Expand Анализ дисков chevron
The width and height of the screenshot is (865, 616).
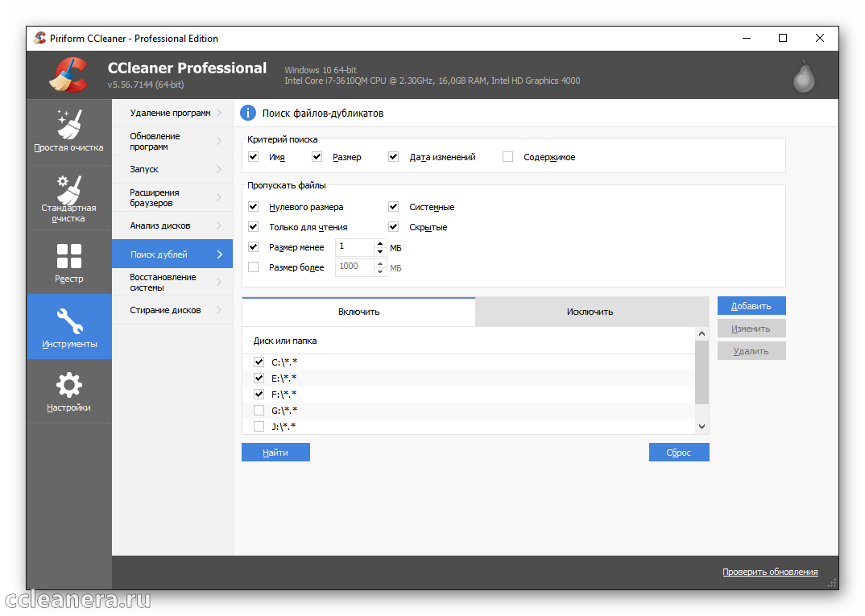pyautogui.click(x=219, y=225)
